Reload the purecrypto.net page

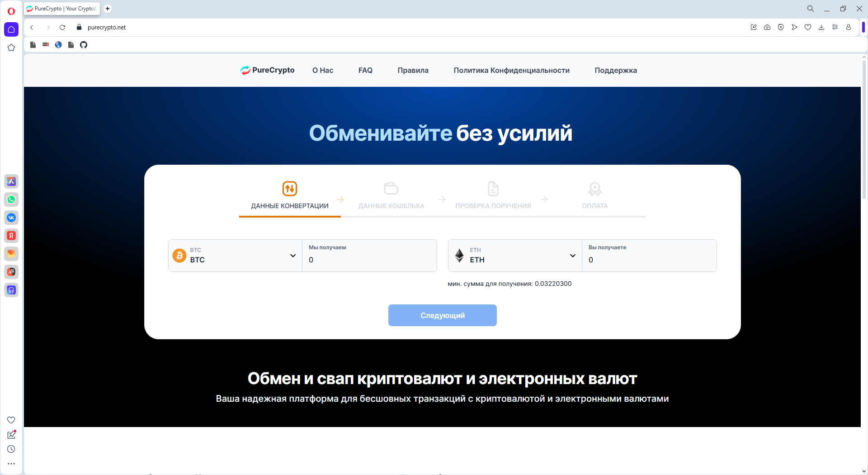click(62, 27)
